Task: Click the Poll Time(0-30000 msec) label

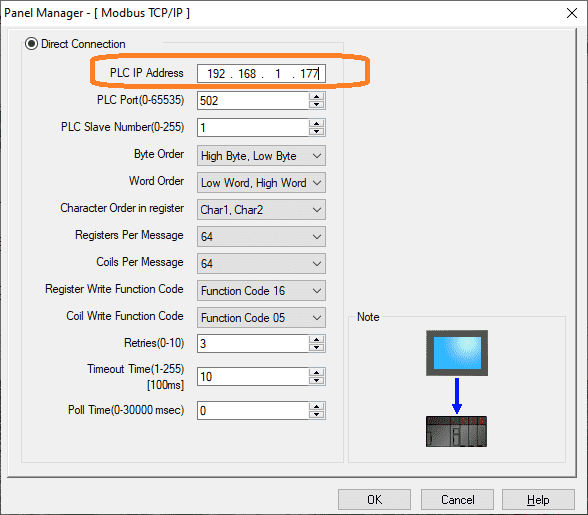Action: pyautogui.click(x=126, y=410)
